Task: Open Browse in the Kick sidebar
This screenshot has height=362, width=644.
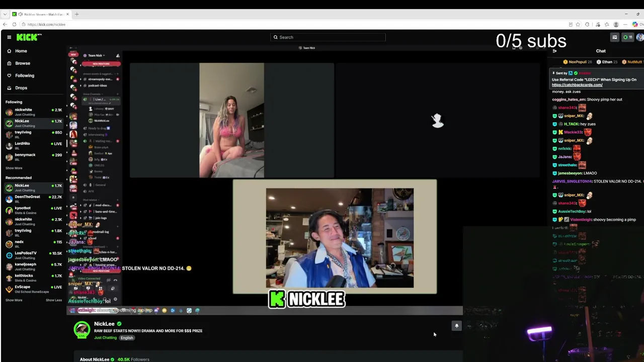Action: [34, 63]
